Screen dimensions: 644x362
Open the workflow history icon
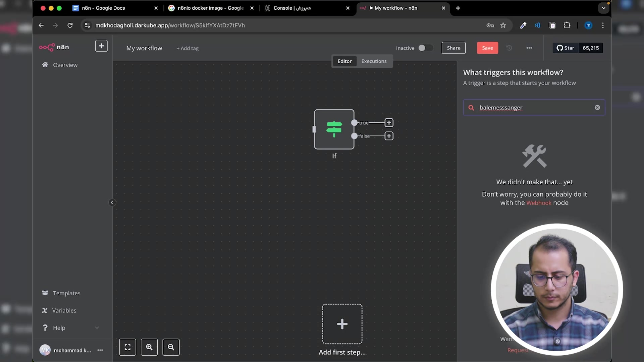point(509,48)
